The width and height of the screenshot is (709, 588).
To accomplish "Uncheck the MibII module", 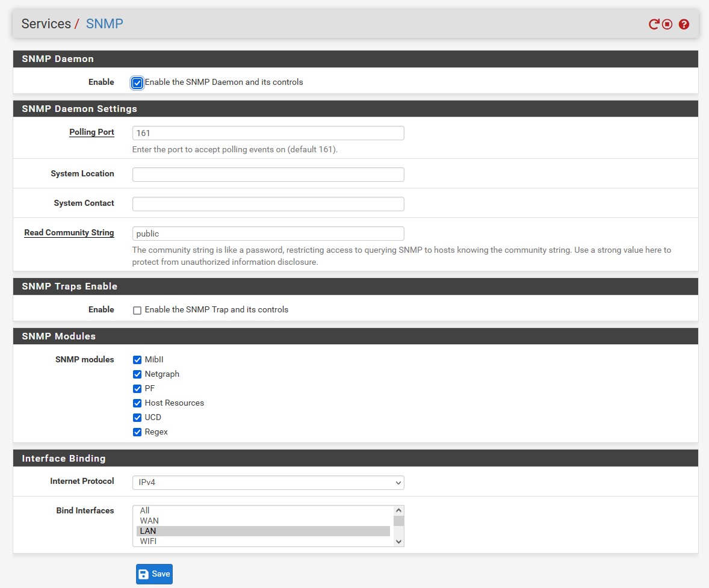I will pos(137,360).
